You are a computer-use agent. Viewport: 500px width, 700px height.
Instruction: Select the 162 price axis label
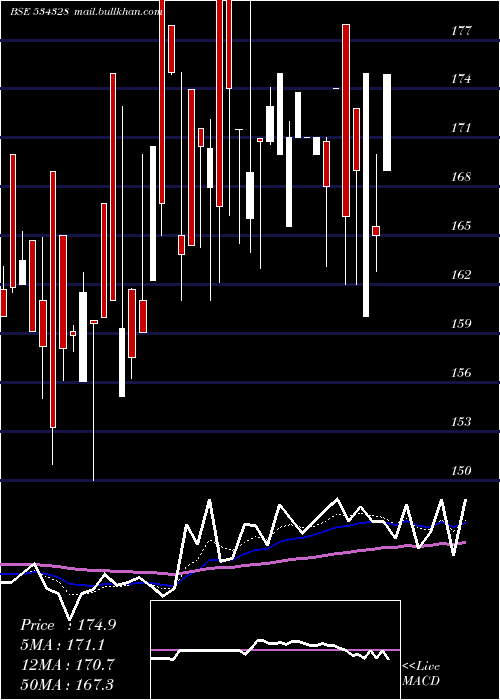pyautogui.click(x=461, y=275)
